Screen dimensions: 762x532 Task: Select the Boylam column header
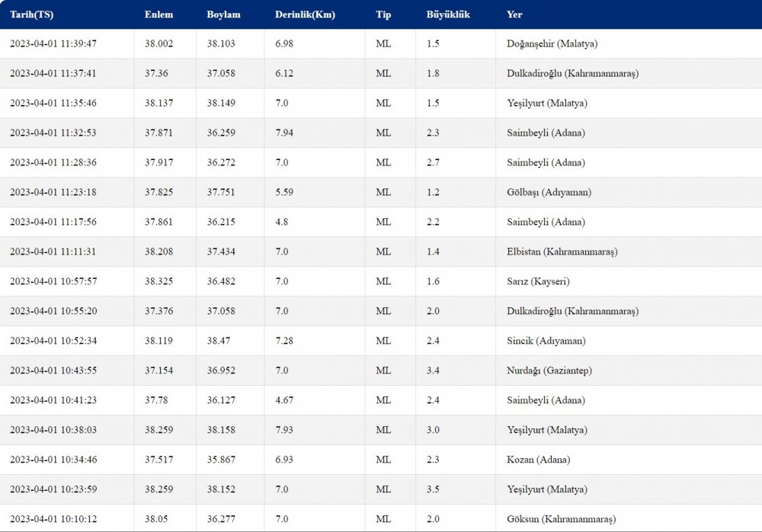click(x=223, y=14)
